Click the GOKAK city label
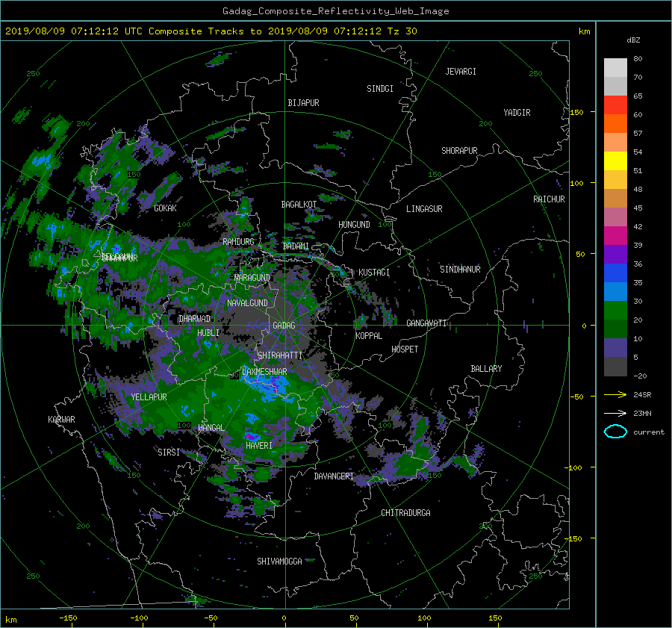 pos(165,208)
